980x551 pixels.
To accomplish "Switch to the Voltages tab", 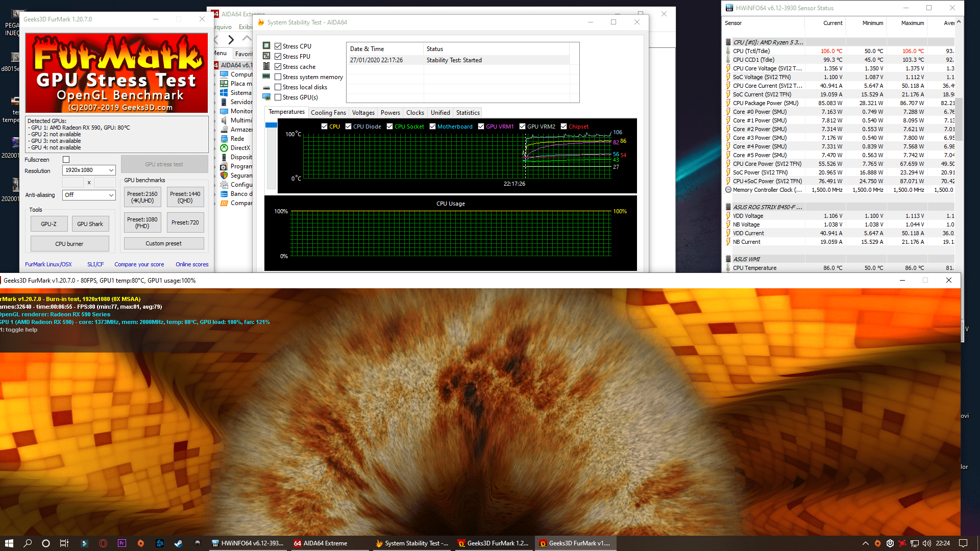I will (x=363, y=113).
